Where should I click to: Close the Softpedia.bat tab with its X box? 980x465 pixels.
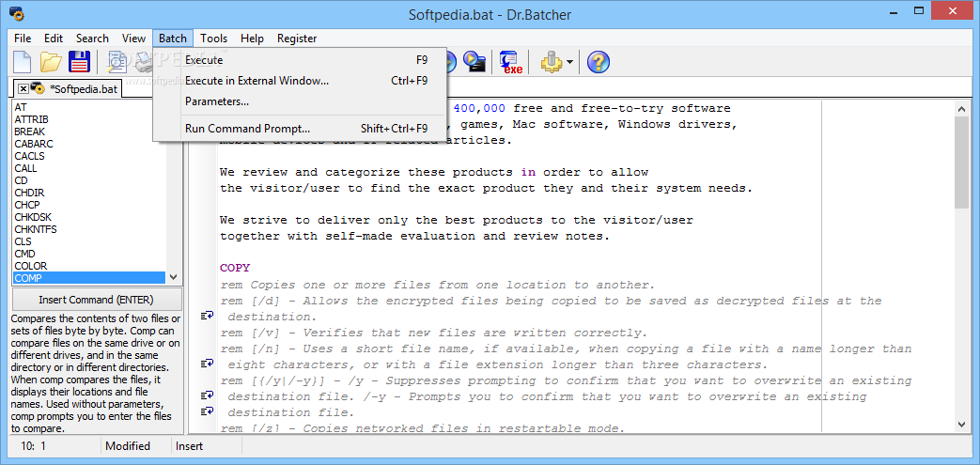click(23, 88)
